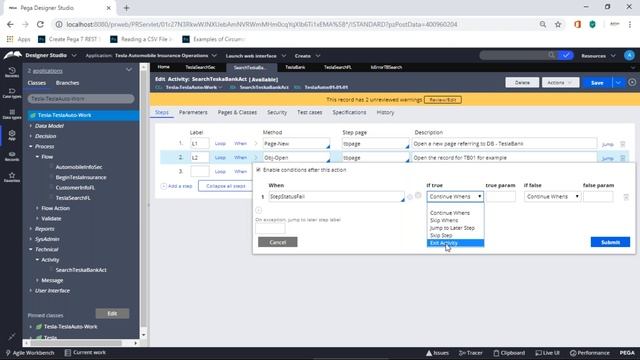Click the Submit button
640x360 pixels.
(x=610, y=242)
